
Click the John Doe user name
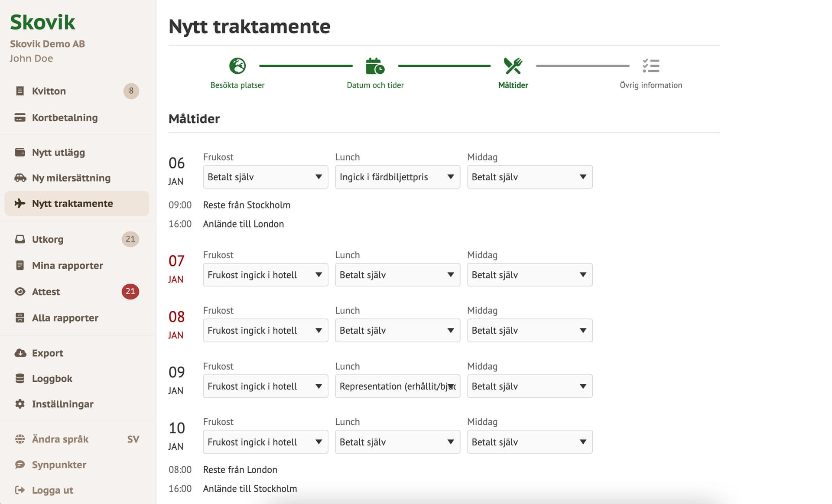31,59
